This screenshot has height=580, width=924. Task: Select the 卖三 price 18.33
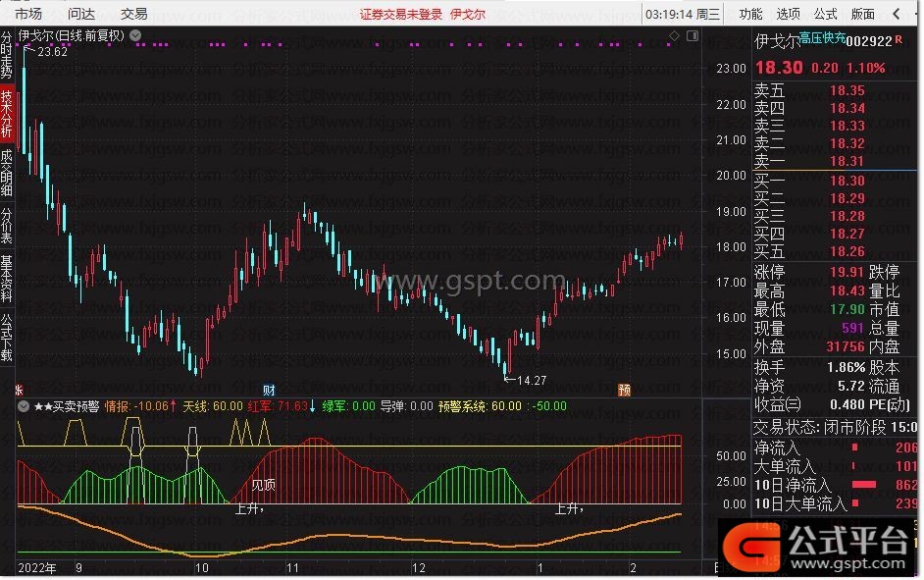click(847, 126)
